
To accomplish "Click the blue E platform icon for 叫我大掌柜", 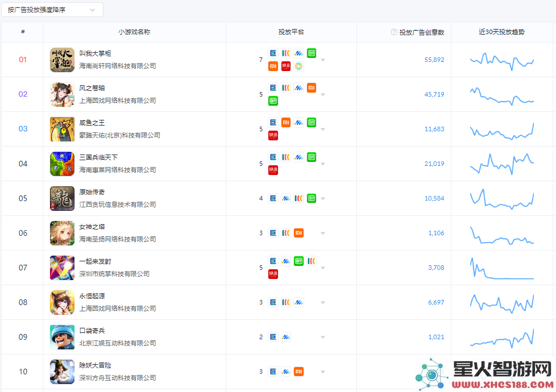I will pyautogui.click(x=273, y=53).
